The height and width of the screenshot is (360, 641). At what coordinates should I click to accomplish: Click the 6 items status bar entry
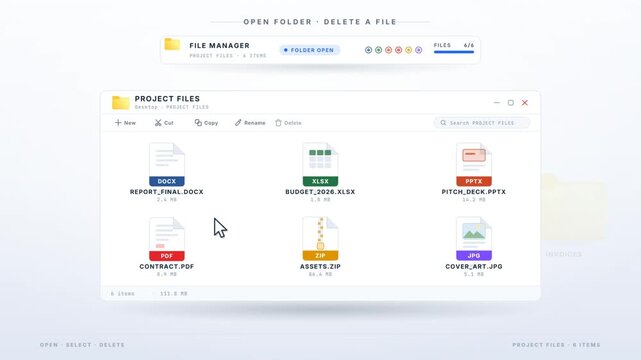click(123, 293)
